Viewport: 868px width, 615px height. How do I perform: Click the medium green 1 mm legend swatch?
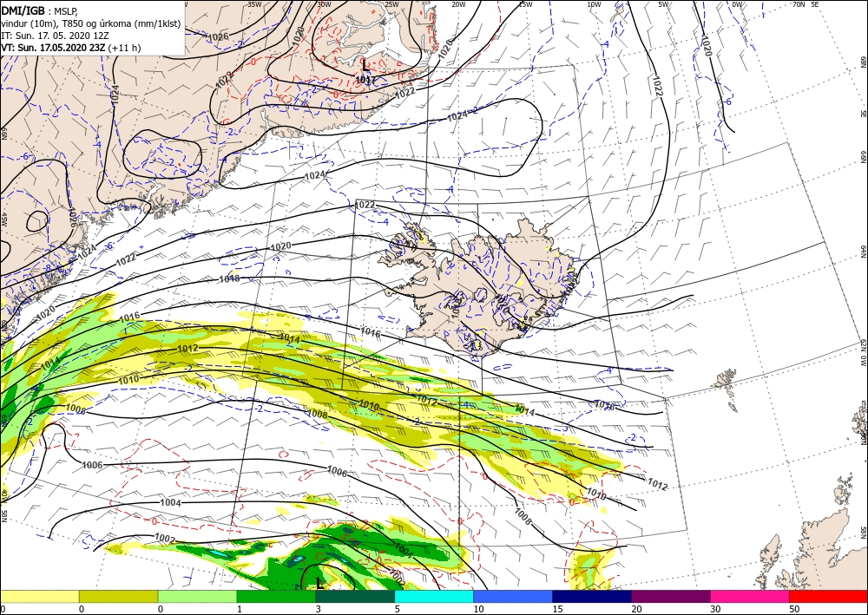tap(276, 596)
